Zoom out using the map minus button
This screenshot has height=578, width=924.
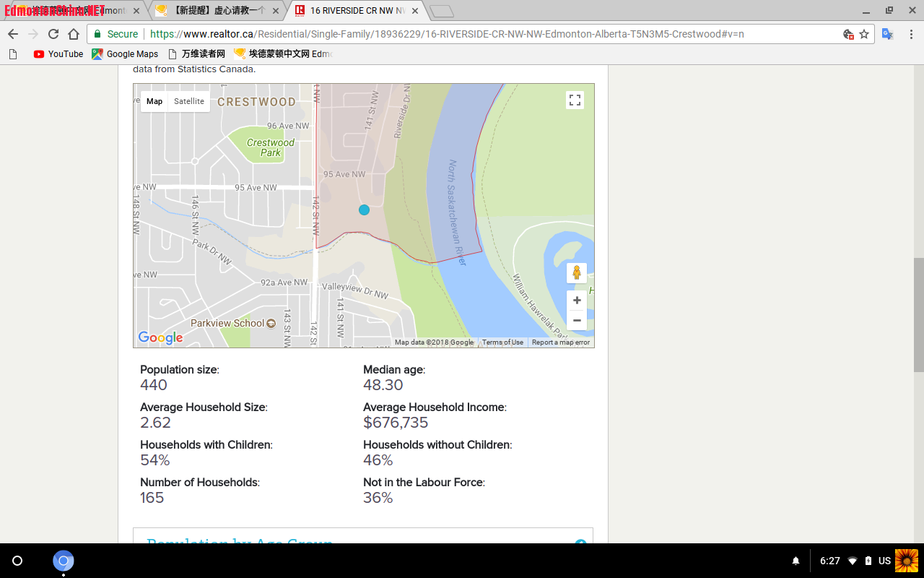coord(576,320)
